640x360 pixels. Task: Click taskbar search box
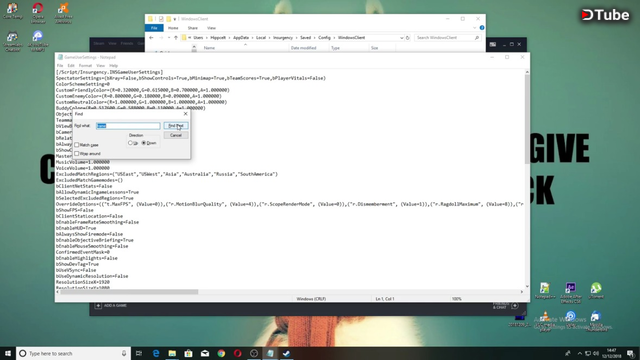(73, 353)
